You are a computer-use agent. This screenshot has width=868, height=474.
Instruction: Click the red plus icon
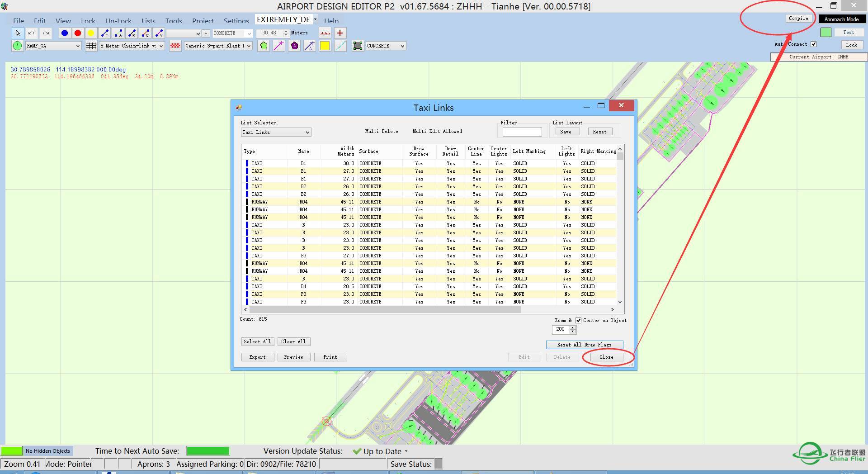[340, 33]
